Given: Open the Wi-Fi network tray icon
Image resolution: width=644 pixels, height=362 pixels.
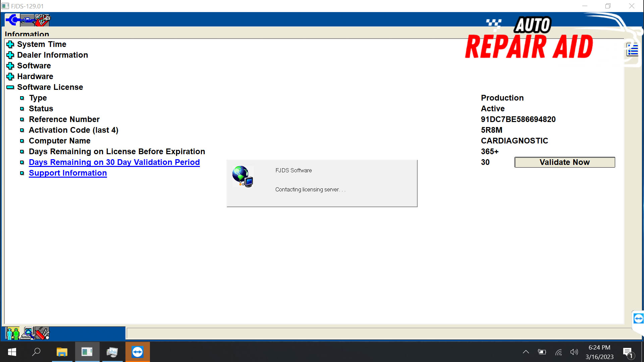Looking at the screenshot, I should (x=558, y=352).
